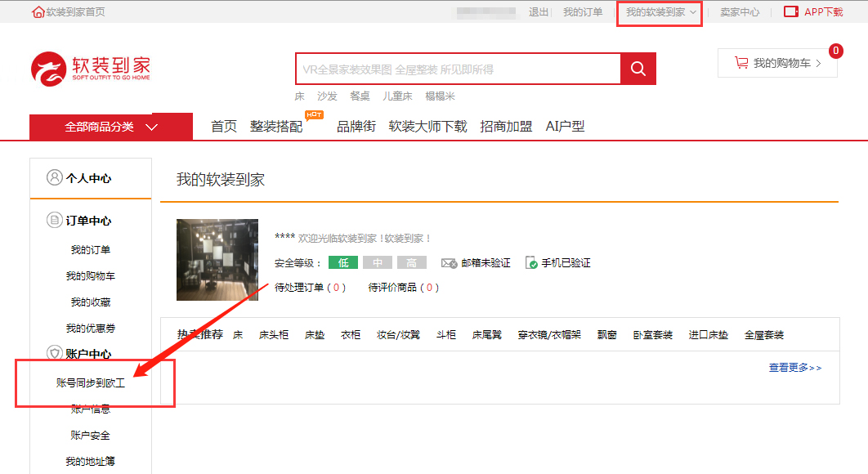Select hot keyword 榻榻米
This screenshot has height=474, width=868.
click(440, 96)
